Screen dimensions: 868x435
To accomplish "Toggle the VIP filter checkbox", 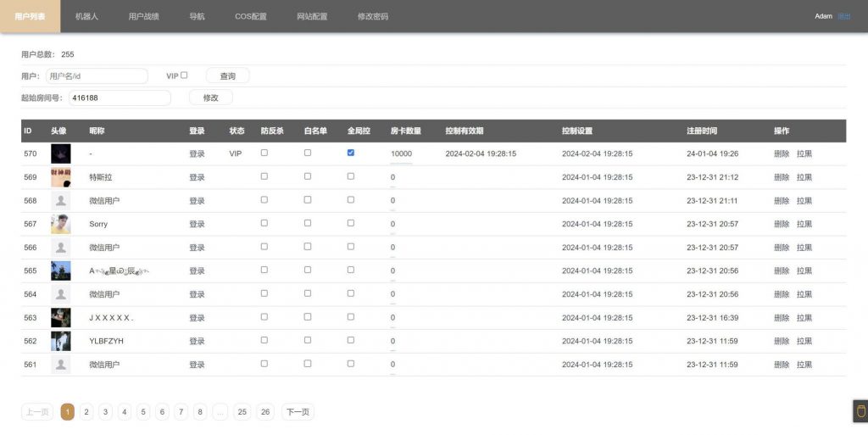I will coord(184,75).
